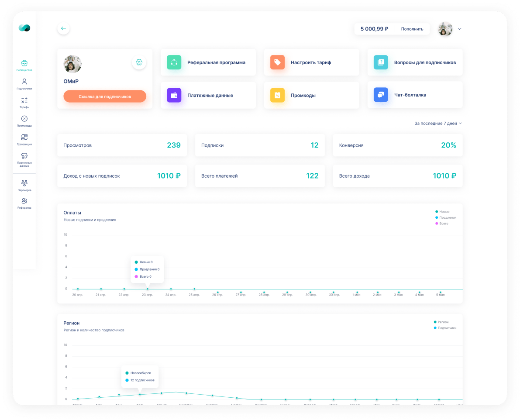Go to Тарифы sidebar section
Screen dimensions: 520x420
tap(24, 103)
